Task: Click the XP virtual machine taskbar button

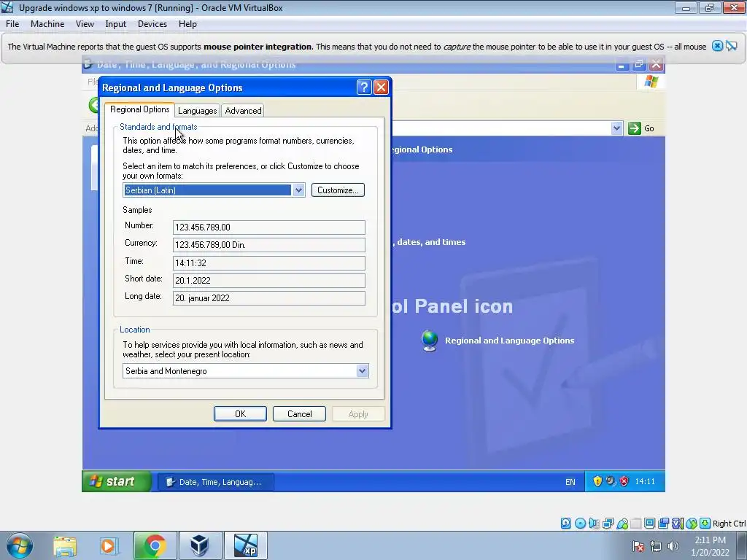Action: 245,545
